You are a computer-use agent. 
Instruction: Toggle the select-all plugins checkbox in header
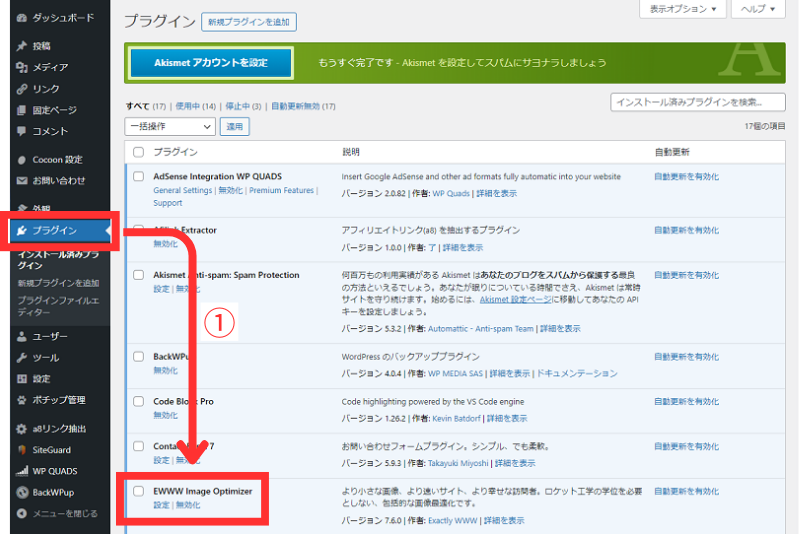(x=138, y=152)
